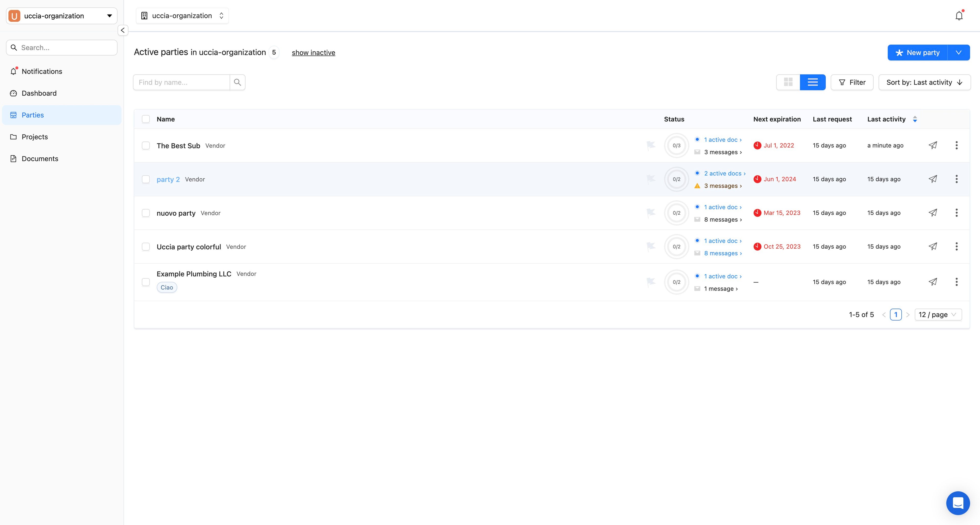Collapse the left sidebar
Screen dimensions: 980x525
[x=122, y=30]
